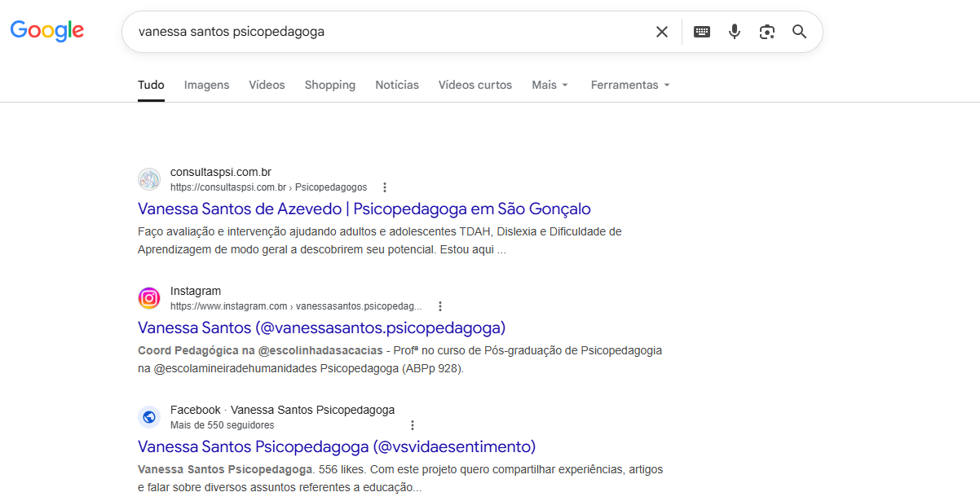Open three-dot menu for the consultaspsi result
The height and width of the screenshot is (501, 980).
[385, 187]
